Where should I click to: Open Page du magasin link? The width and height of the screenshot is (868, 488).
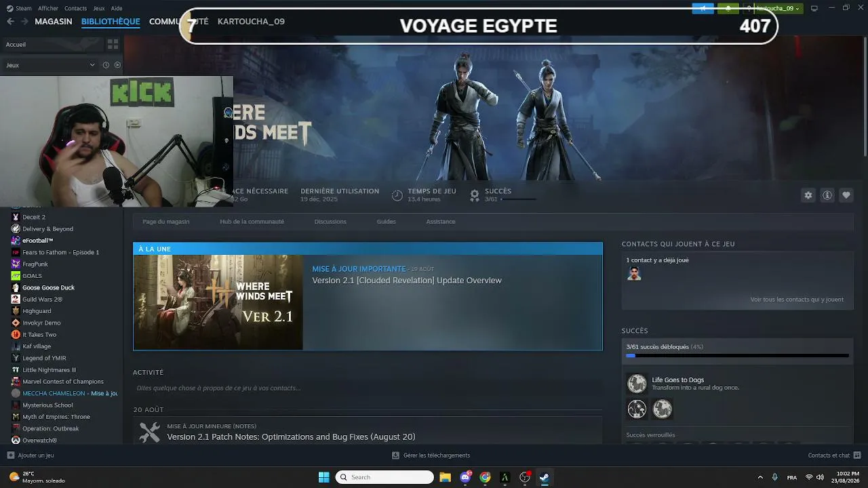166,222
